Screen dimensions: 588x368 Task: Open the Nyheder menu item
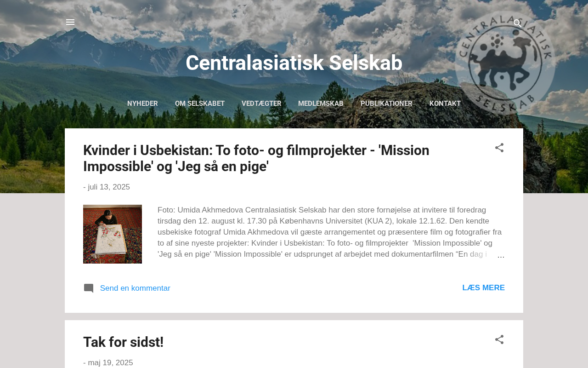142,103
